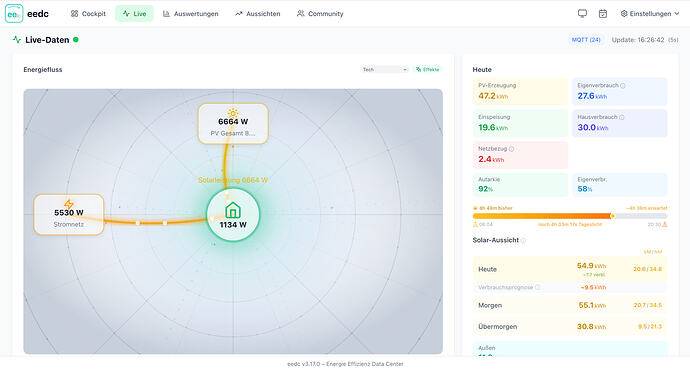Click the monitor display icon
The image size is (690, 371).
(x=582, y=14)
